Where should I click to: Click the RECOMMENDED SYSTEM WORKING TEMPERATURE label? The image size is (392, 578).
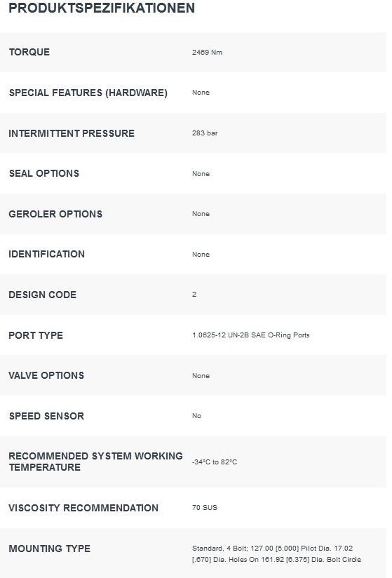[x=96, y=462]
